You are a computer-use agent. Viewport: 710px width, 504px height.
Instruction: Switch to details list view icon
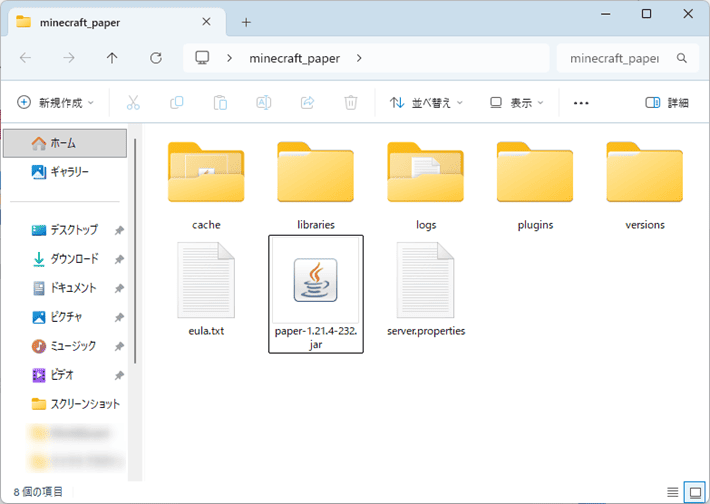[672, 492]
